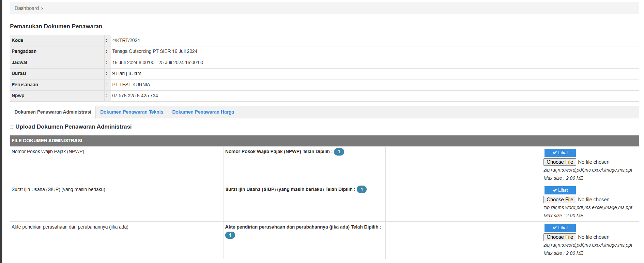Click the Pemasukan Dokumen Penawaran heading
The width and height of the screenshot is (644, 263).
[x=56, y=26]
